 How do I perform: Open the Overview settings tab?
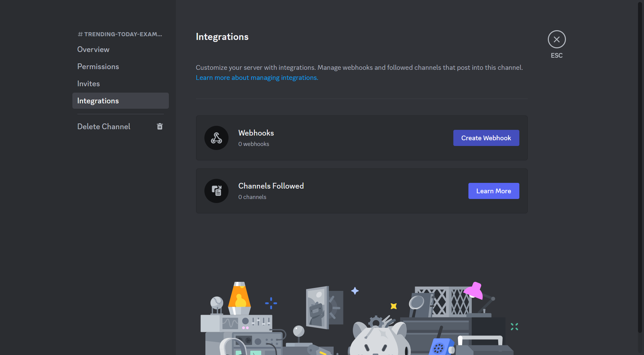121,49
